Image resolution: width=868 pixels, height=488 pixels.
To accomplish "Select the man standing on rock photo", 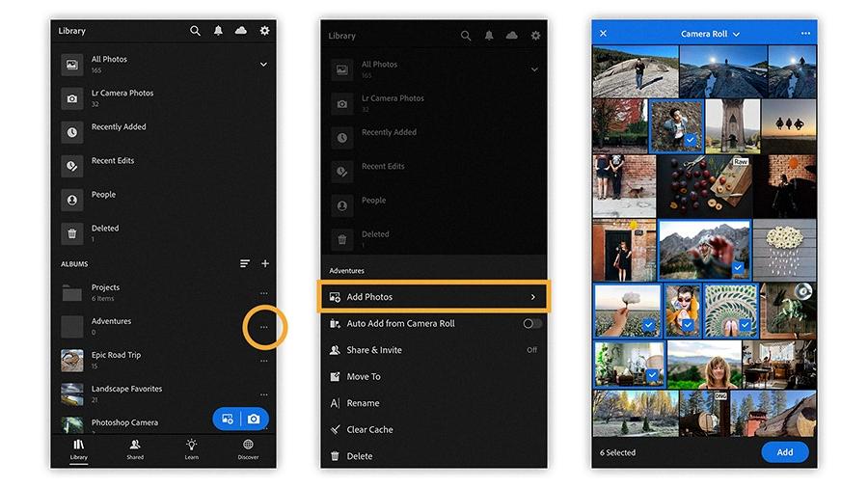I will click(x=636, y=72).
